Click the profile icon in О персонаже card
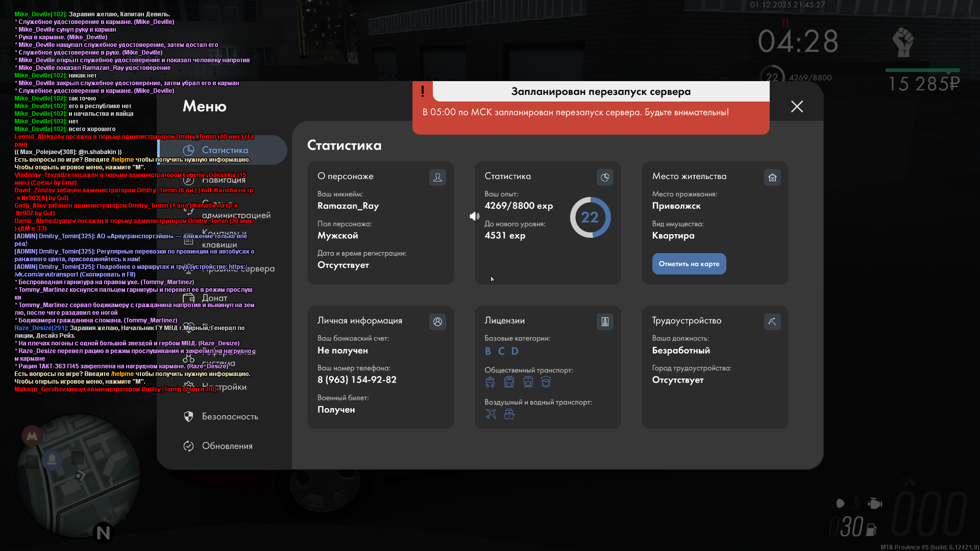This screenshot has width=980, height=551. 437,178
